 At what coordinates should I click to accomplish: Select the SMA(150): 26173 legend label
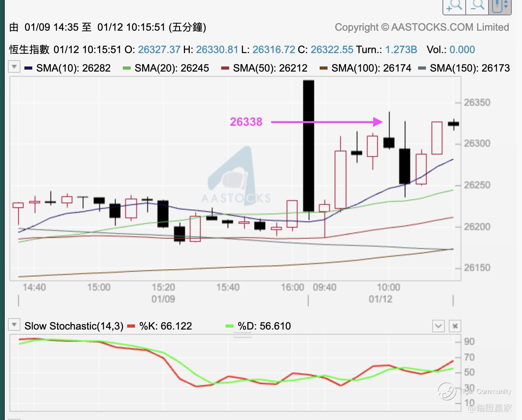(470, 68)
